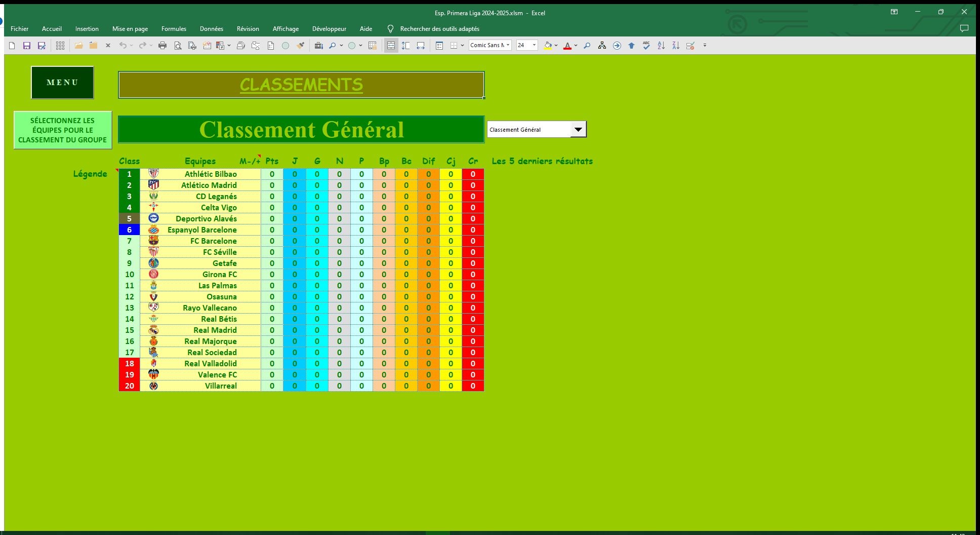Print with the printer icon
The image size is (980, 535).
(162, 46)
